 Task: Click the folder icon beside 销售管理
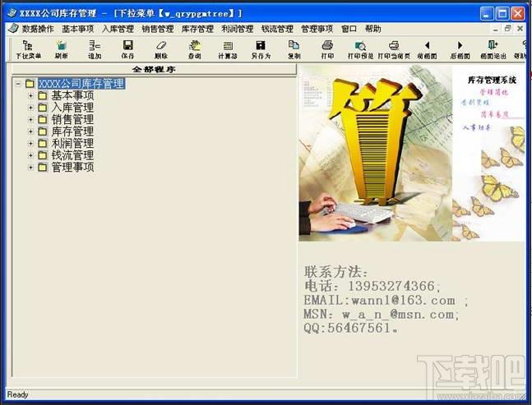point(43,120)
